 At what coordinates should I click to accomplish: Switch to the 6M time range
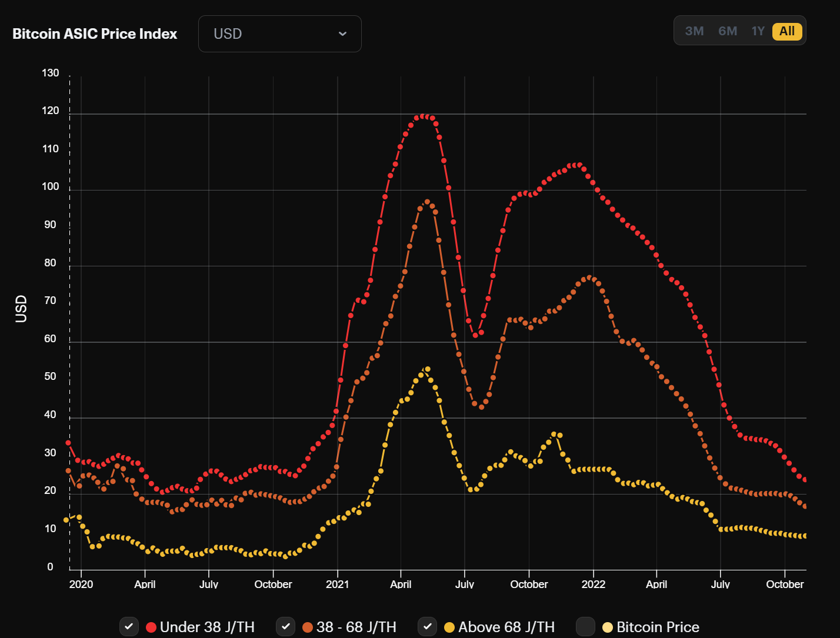click(x=728, y=31)
